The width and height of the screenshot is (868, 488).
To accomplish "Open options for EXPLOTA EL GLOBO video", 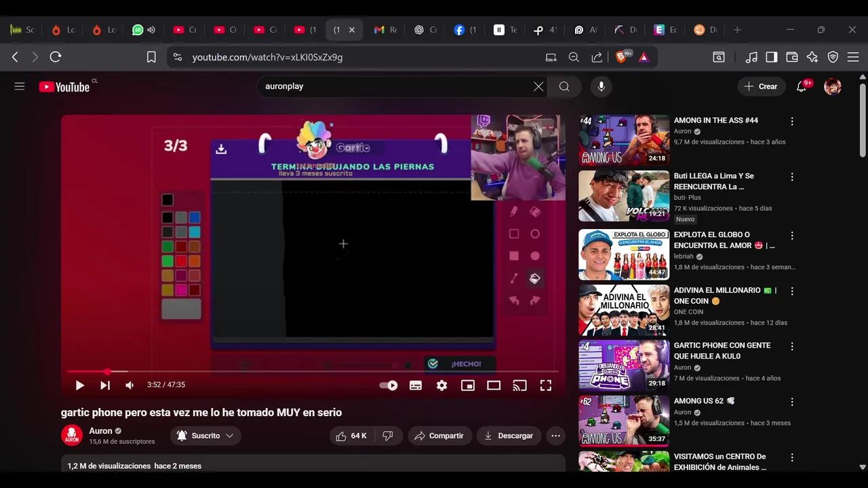I will (x=791, y=236).
